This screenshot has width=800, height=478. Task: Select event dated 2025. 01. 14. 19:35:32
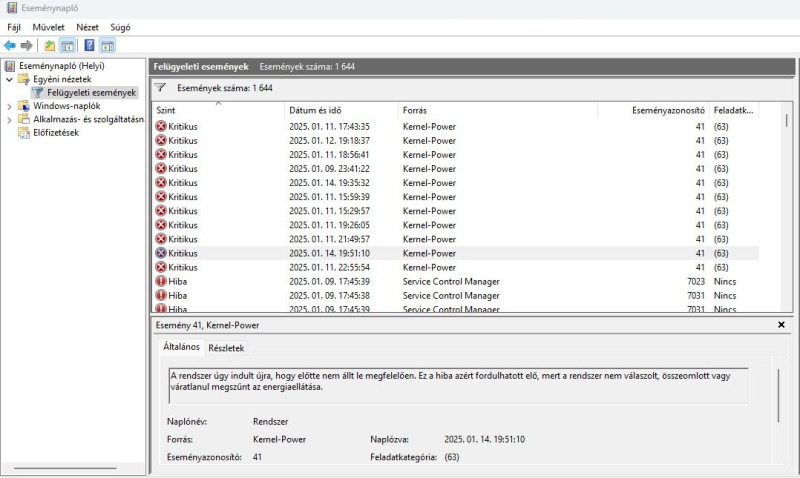point(456,183)
